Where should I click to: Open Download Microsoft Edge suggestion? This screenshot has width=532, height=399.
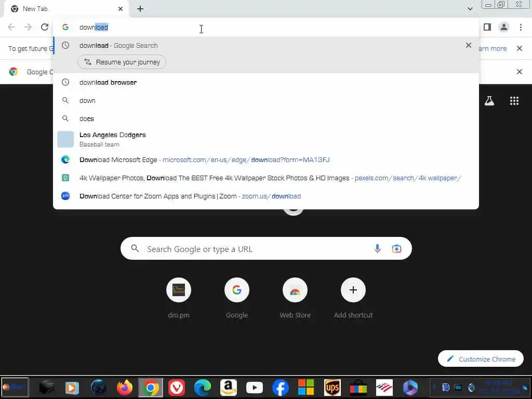tap(266, 160)
